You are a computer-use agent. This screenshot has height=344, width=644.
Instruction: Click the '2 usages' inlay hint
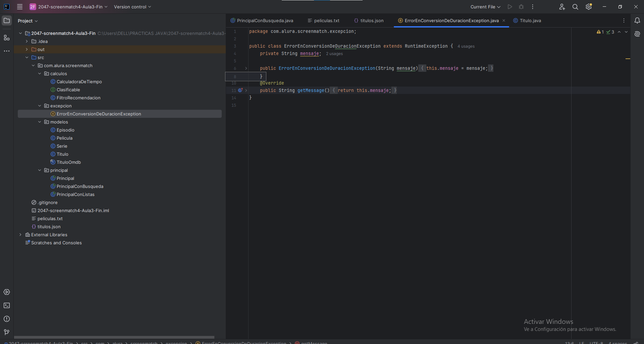click(x=334, y=54)
